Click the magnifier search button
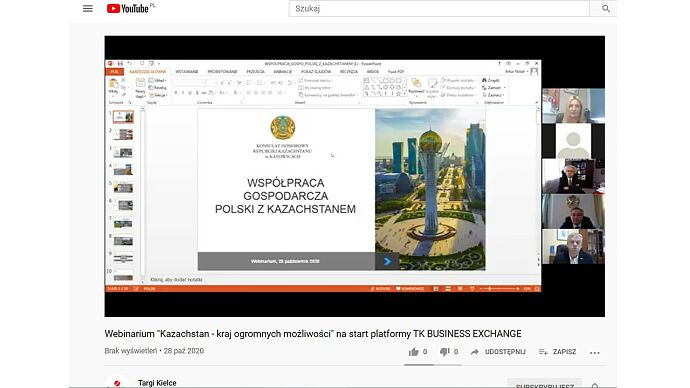The width and height of the screenshot is (690, 388). point(606,8)
